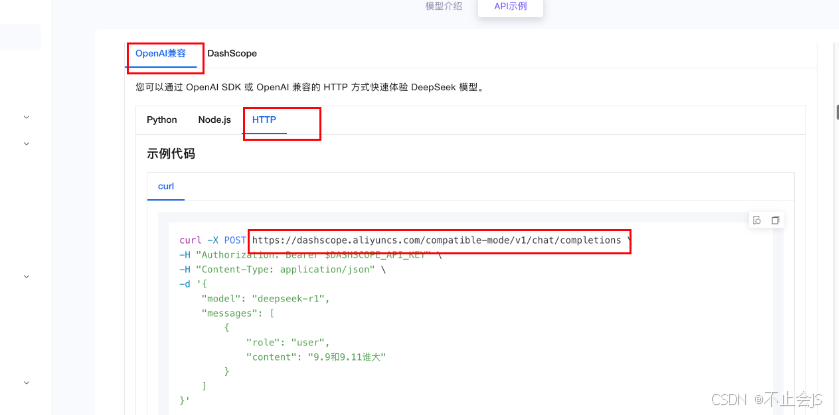Select the curl sub-tab
Screen dimensions: 839x415
(166, 186)
